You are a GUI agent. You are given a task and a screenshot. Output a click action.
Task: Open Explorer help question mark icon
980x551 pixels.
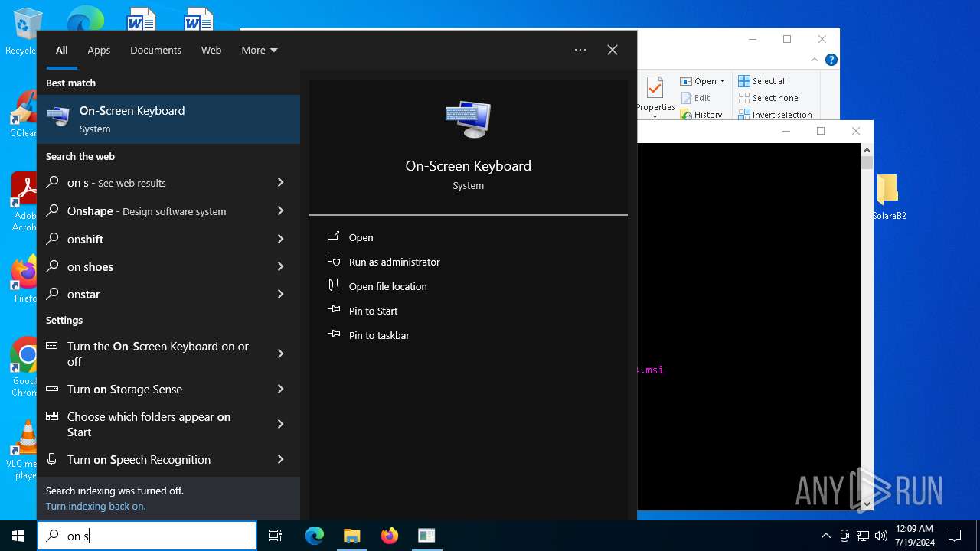tap(831, 60)
